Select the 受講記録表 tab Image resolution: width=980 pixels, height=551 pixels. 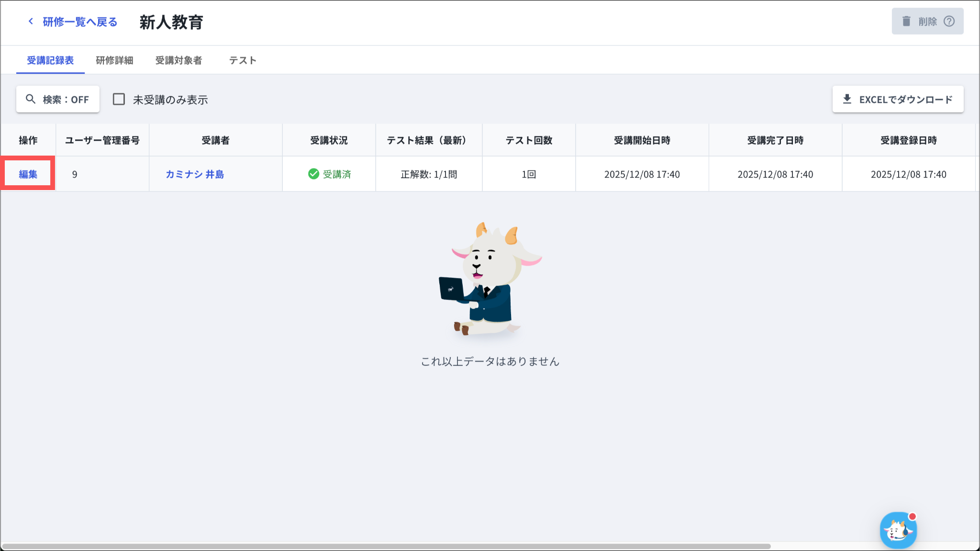pyautogui.click(x=50, y=60)
